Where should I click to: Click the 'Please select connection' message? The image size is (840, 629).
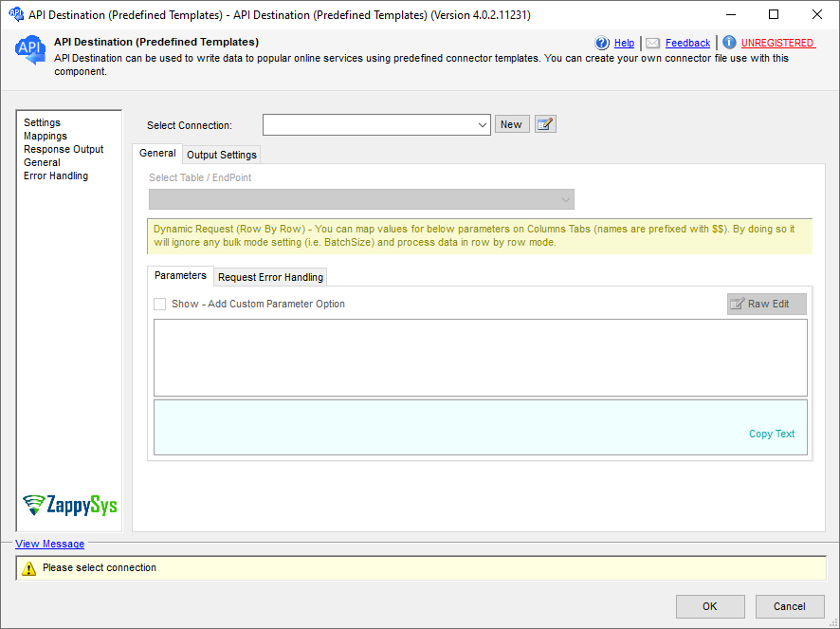click(100, 568)
